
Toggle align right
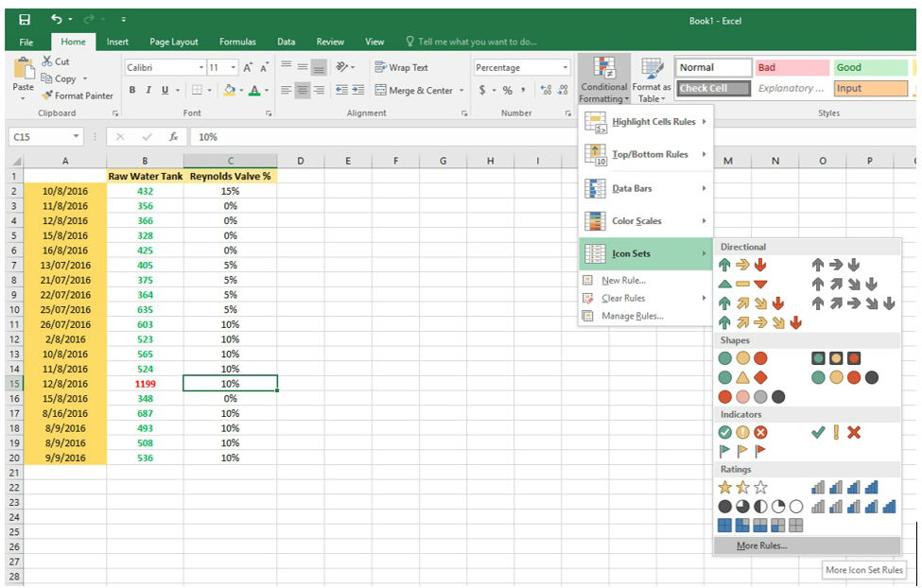point(319,91)
